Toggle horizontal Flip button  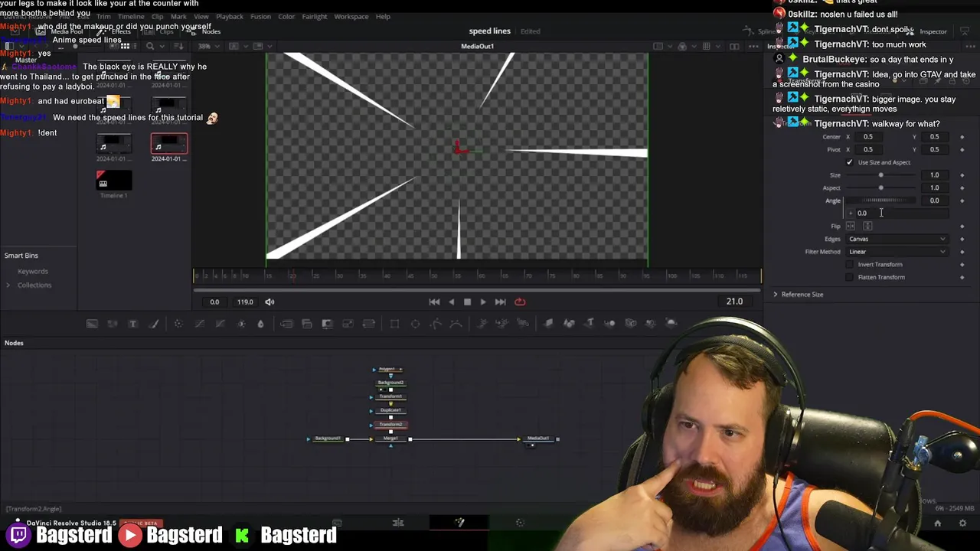[851, 227]
